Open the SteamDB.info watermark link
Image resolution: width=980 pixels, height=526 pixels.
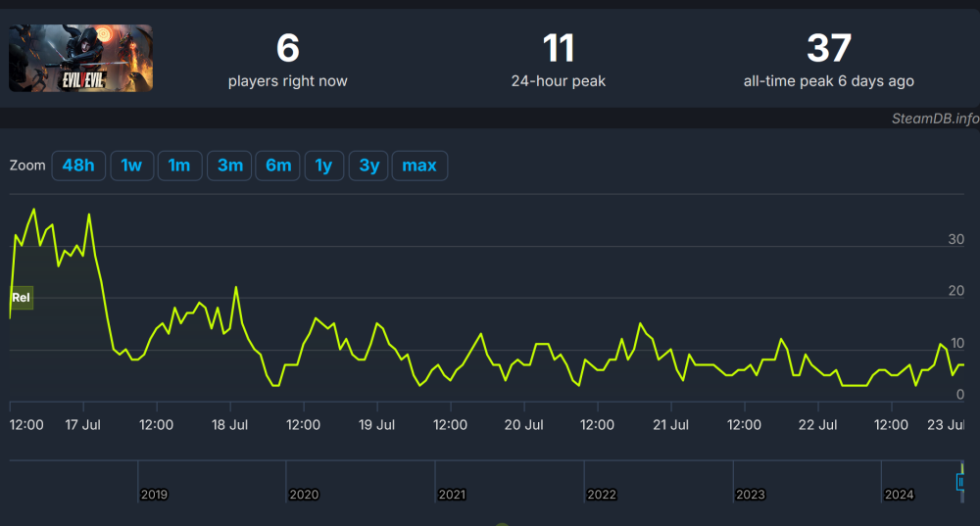click(935, 119)
